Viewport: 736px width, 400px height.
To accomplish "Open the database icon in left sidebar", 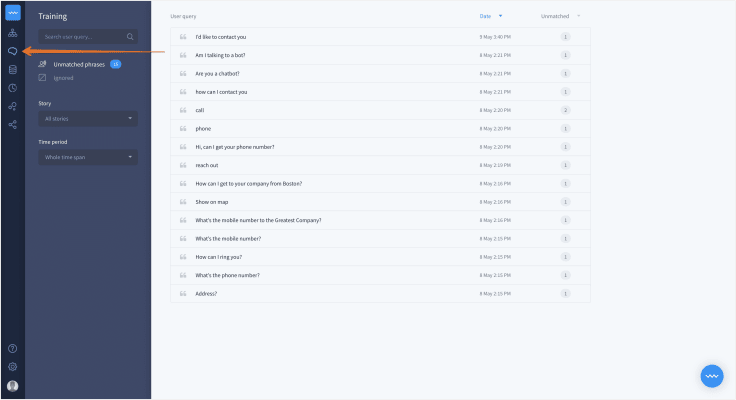I will (12, 69).
